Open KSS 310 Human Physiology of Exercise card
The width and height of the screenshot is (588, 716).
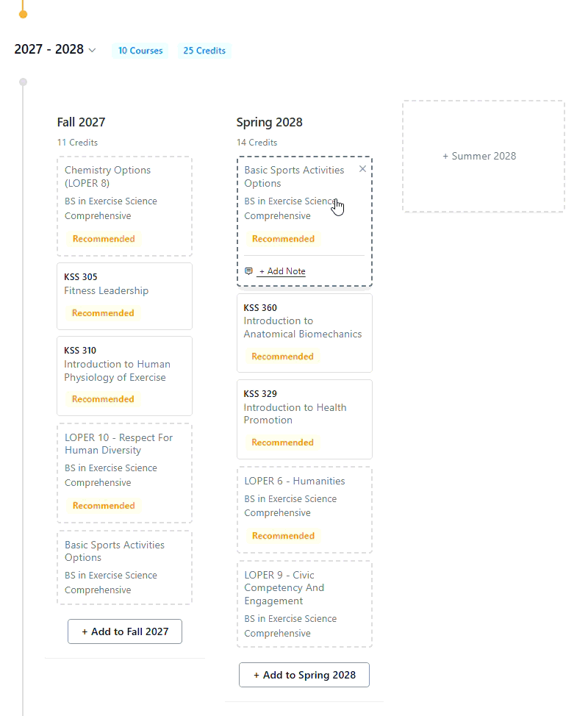coord(125,376)
